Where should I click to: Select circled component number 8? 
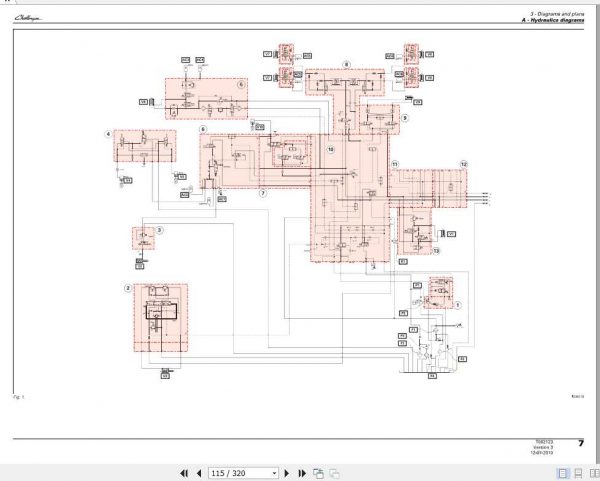(x=346, y=64)
